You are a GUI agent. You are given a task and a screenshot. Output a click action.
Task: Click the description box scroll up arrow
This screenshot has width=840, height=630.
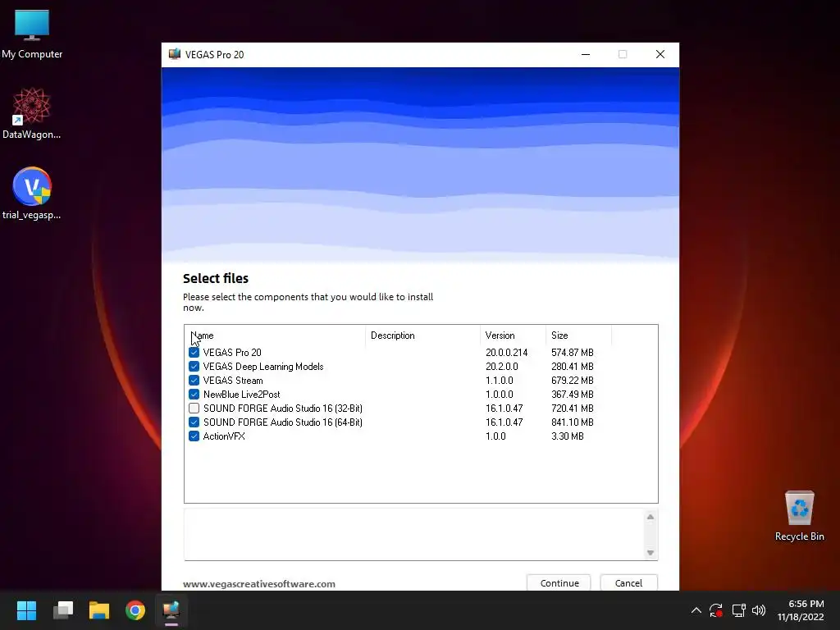point(650,517)
